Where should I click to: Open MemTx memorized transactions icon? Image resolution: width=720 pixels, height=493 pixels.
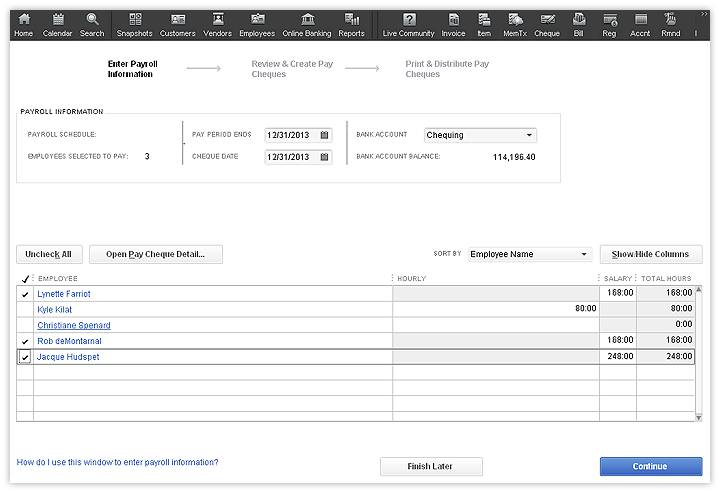pos(515,25)
